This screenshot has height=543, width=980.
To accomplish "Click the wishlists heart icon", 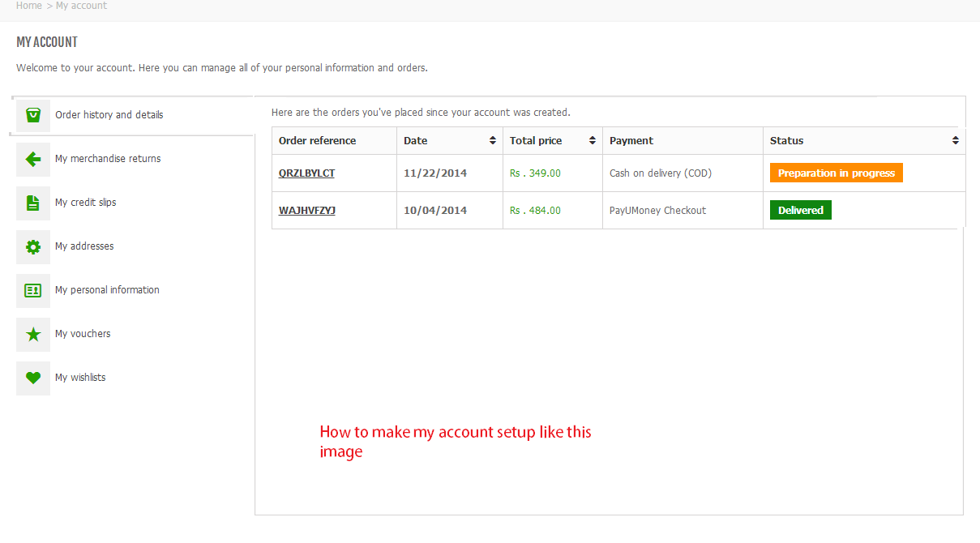I will click(x=33, y=378).
